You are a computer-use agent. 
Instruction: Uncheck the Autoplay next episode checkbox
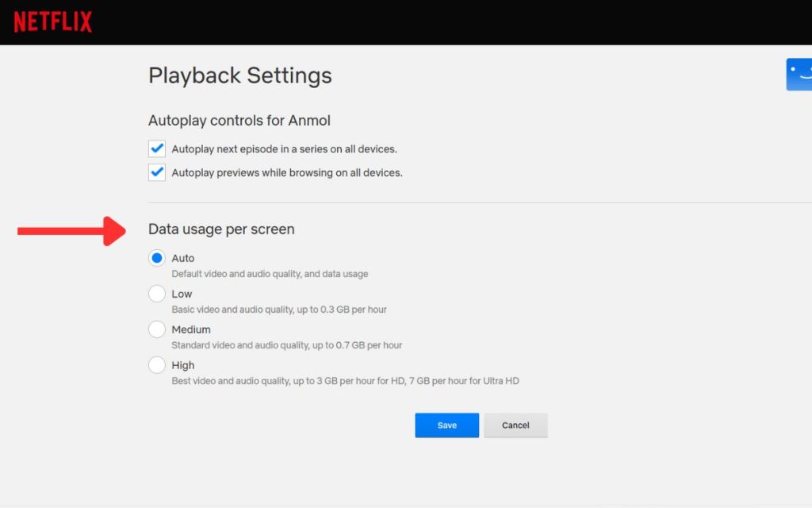(157, 148)
